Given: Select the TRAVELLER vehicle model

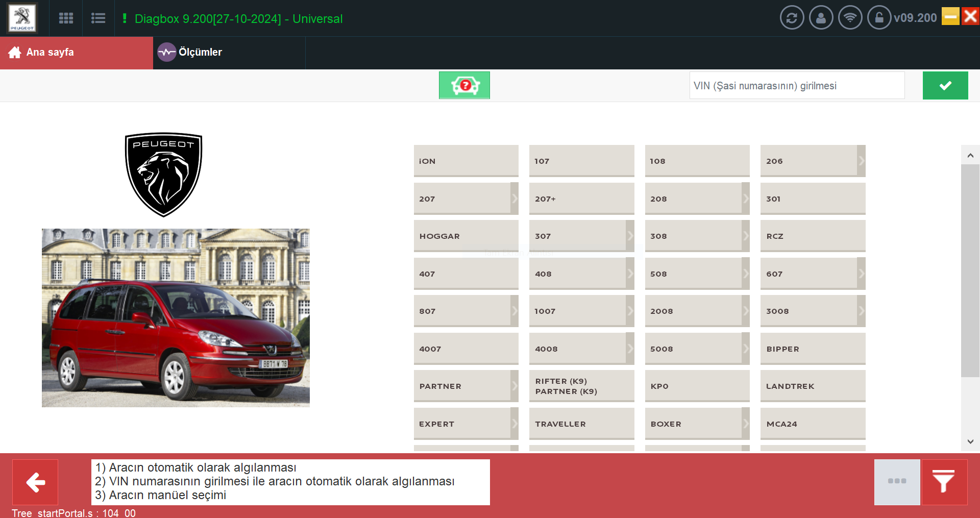Looking at the screenshot, I should pos(582,424).
